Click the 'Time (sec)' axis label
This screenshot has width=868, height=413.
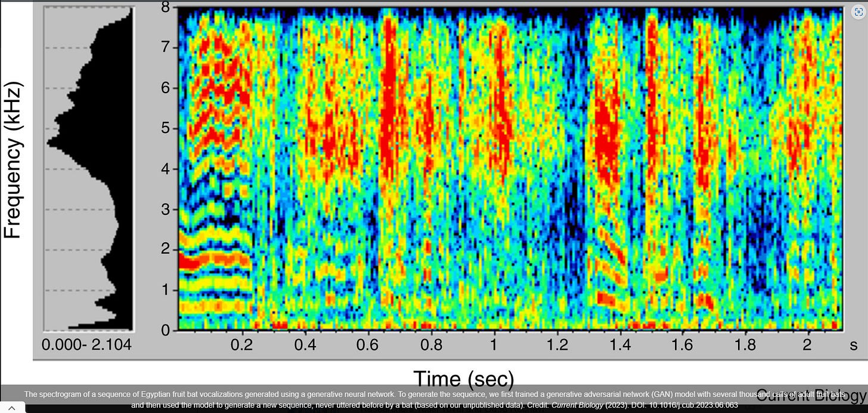click(x=463, y=380)
